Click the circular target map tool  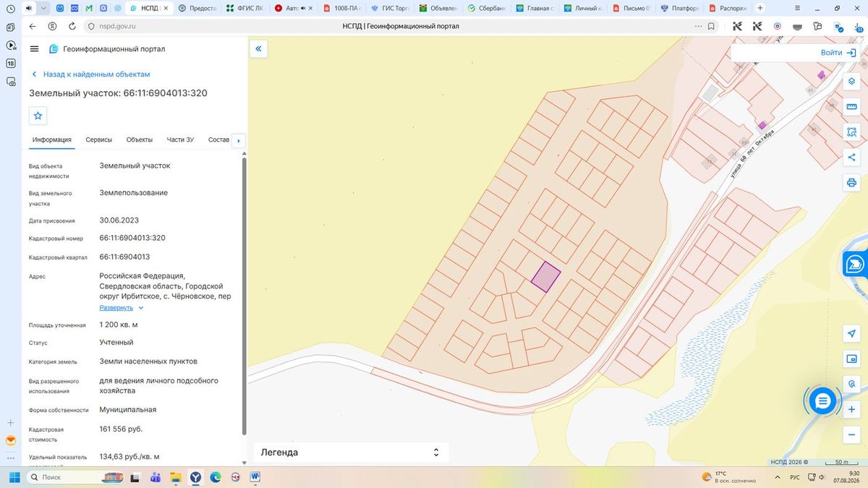851,384
